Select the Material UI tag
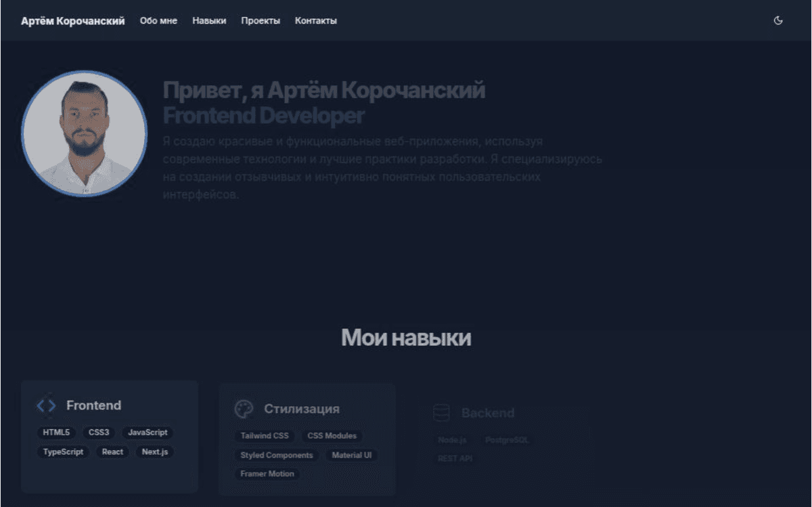The image size is (812, 507). click(352, 456)
